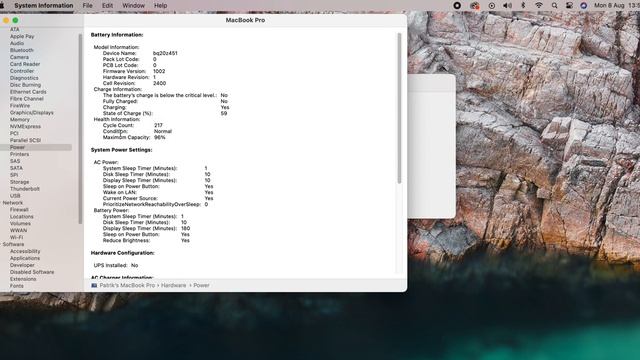Click the main content vertical scrollbar

click(399, 108)
